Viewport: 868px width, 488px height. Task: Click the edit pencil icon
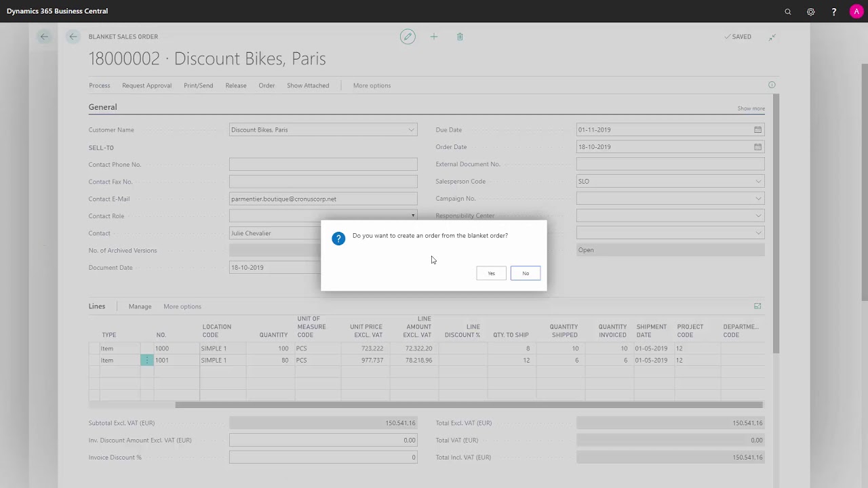(408, 37)
